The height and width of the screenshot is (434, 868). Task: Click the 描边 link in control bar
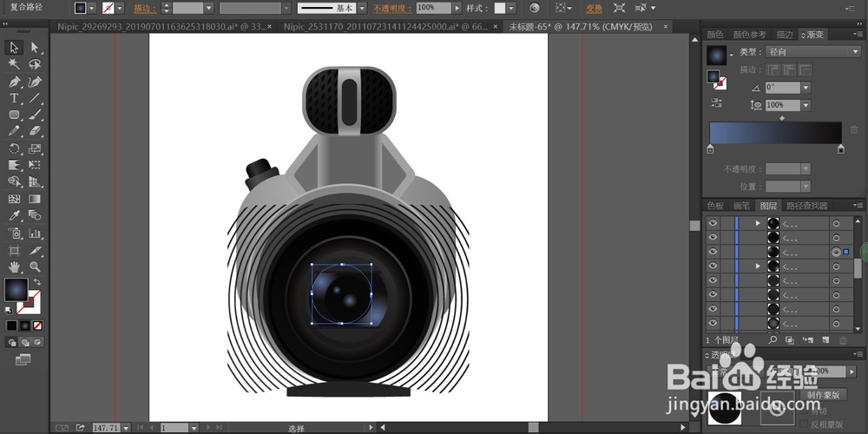(x=144, y=9)
